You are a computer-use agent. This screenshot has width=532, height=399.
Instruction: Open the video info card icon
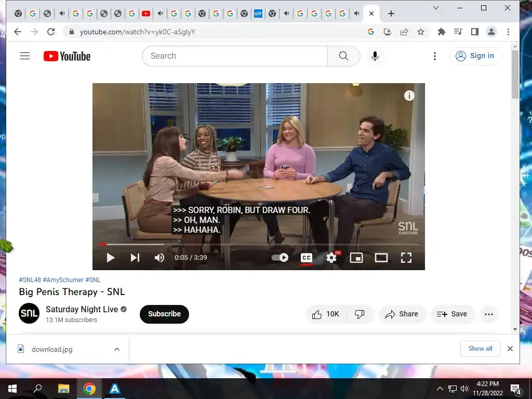pos(409,96)
